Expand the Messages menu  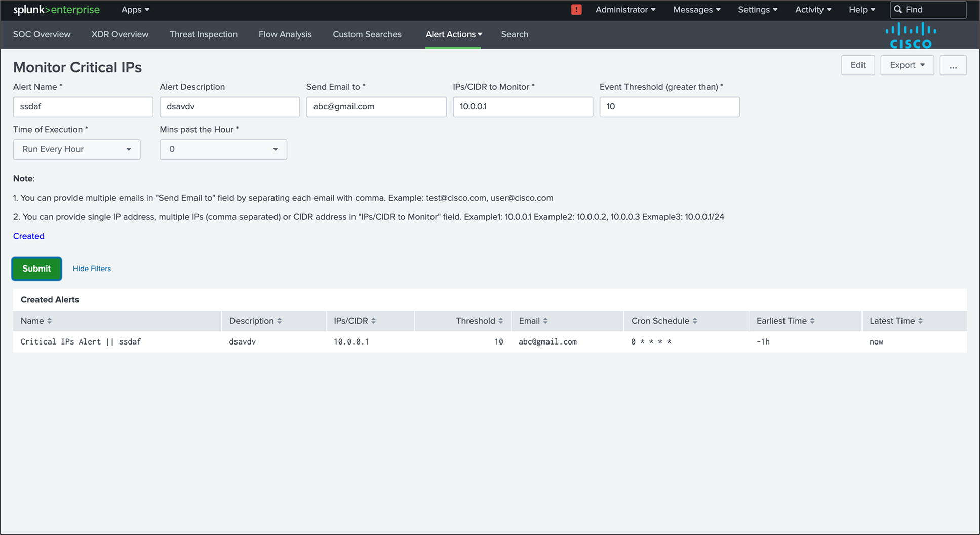(x=697, y=10)
